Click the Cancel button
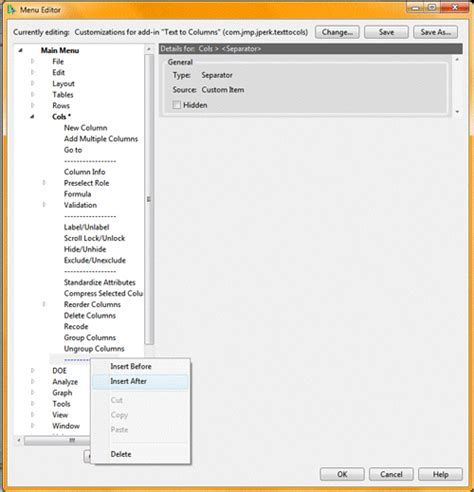 [391, 474]
